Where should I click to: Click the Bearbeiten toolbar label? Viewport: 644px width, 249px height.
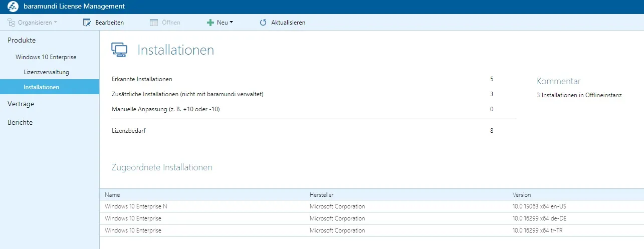109,23
